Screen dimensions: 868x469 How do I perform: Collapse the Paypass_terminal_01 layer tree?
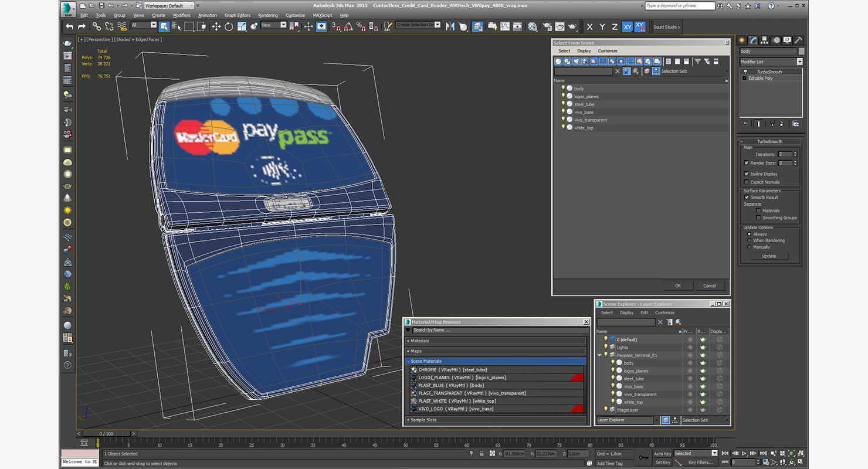point(599,355)
